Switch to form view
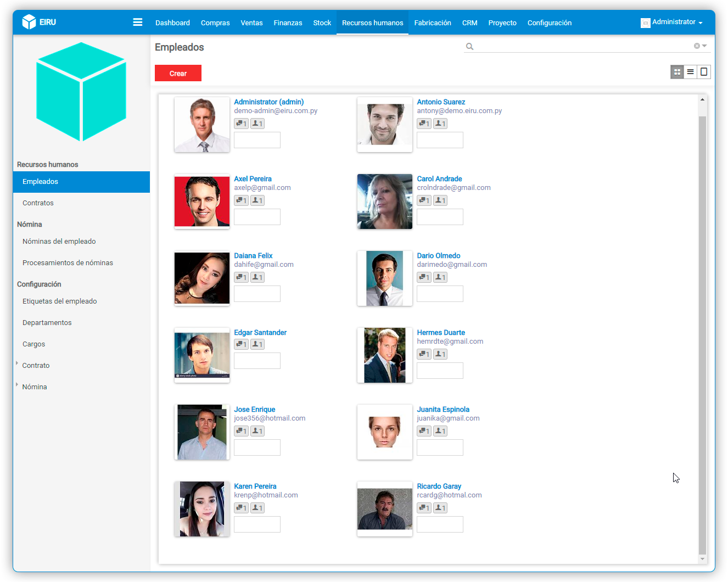This screenshot has height=582, width=728. point(704,72)
